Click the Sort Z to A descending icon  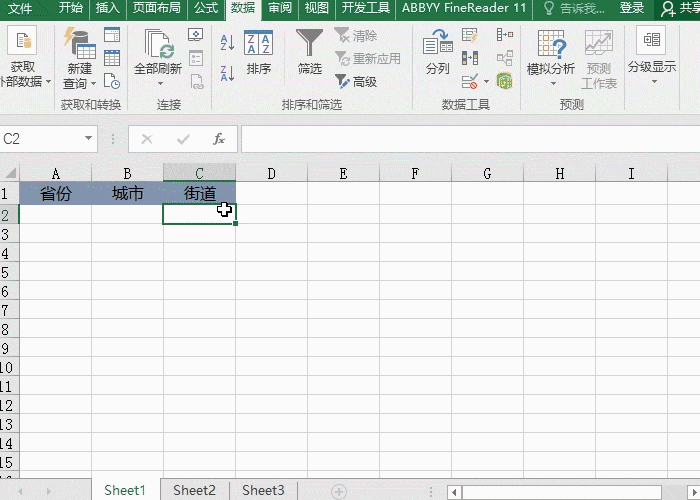[227, 72]
